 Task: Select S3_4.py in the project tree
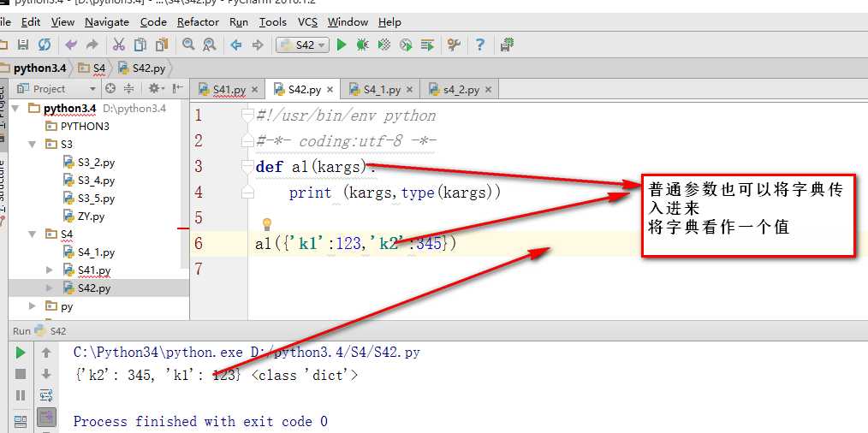click(x=89, y=180)
